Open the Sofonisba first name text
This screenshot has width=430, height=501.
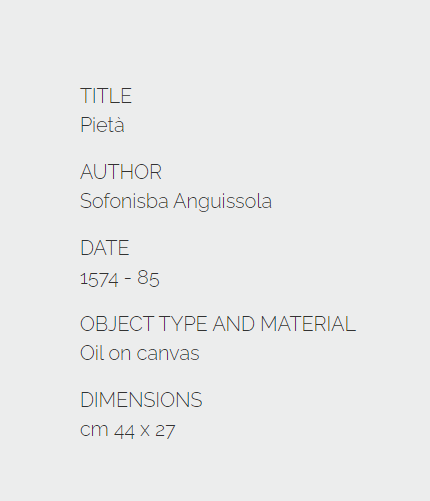point(124,201)
